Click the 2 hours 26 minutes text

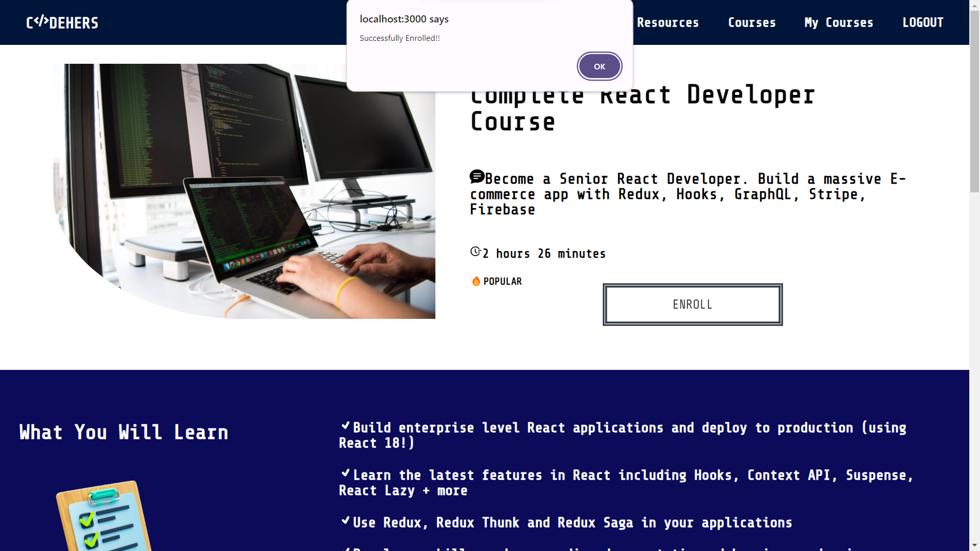[x=544, y=254]
